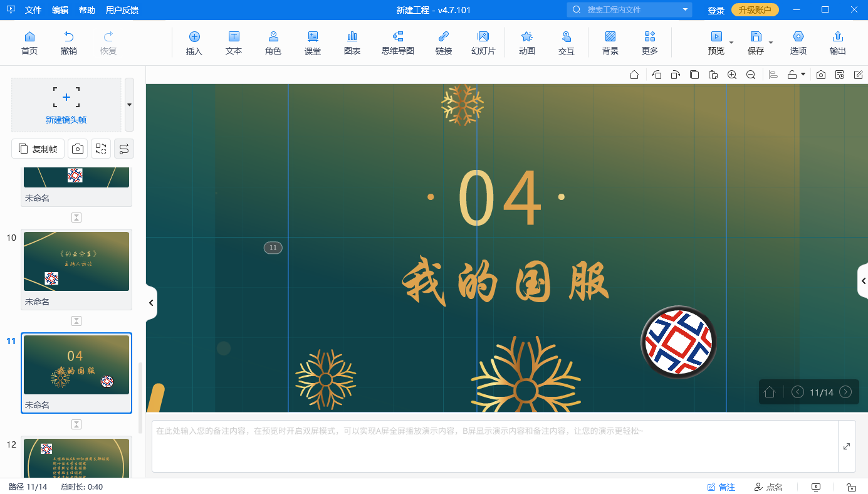The width and height of the screenshot is (868, 494).
Task: Click the 保存 save button
Action: 756,43
